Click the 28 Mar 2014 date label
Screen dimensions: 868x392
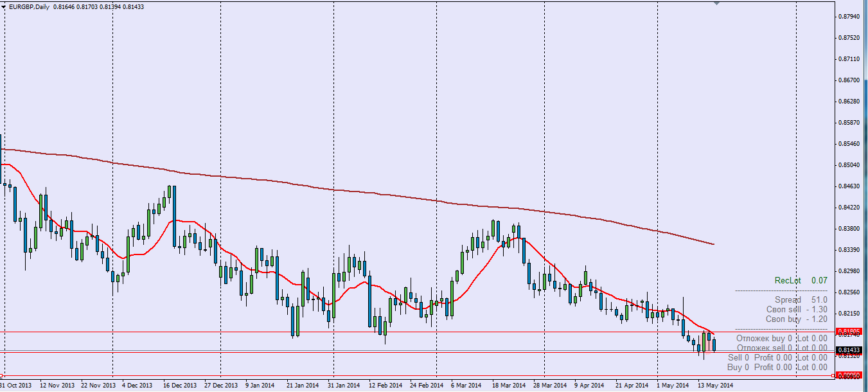(x=551, y=386)
